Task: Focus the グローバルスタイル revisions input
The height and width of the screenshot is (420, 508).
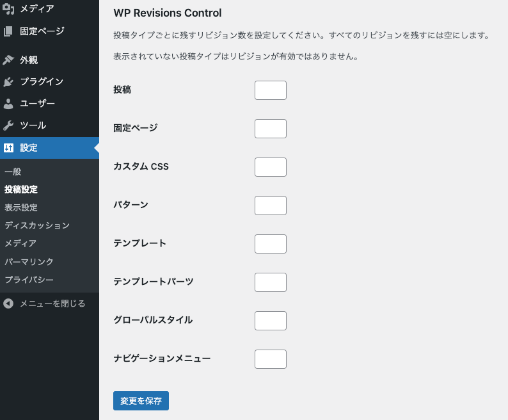Action: click(270, 321)
